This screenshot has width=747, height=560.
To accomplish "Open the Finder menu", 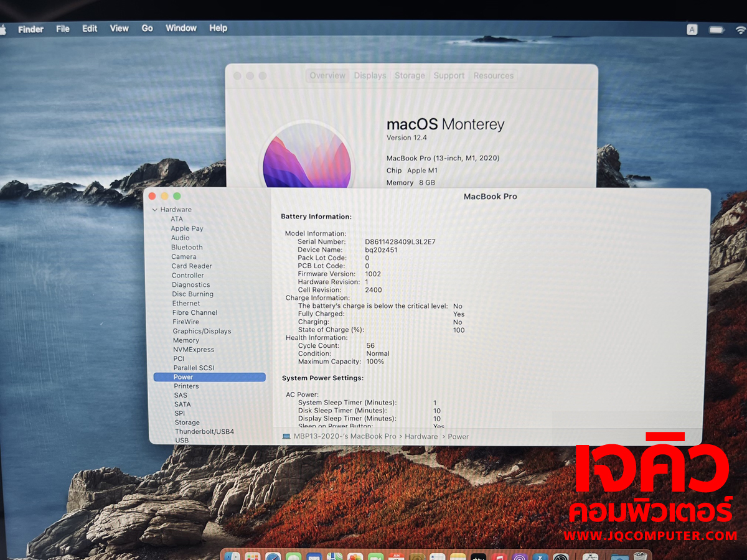I will point(31,29).
